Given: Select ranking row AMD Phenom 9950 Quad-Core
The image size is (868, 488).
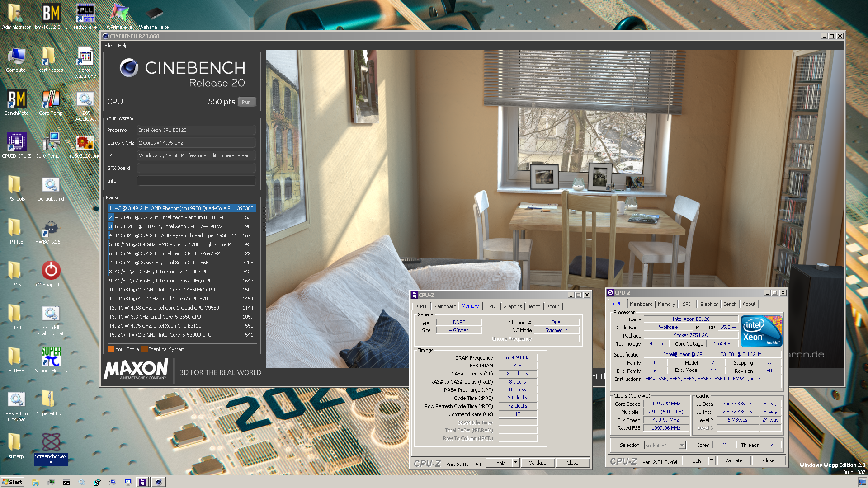Looking at the screenshot, I should tap(181, 208).
